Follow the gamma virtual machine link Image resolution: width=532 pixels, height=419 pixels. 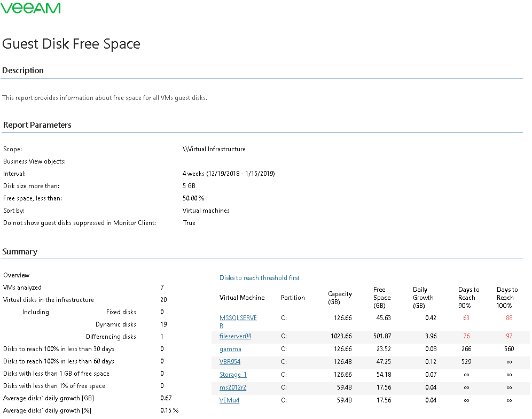(x=230, y=348)
